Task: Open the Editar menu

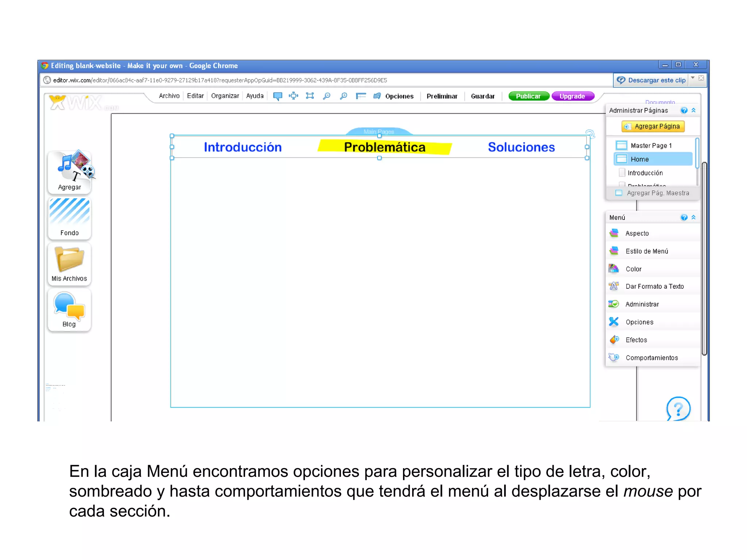Action: click(196, 96)
